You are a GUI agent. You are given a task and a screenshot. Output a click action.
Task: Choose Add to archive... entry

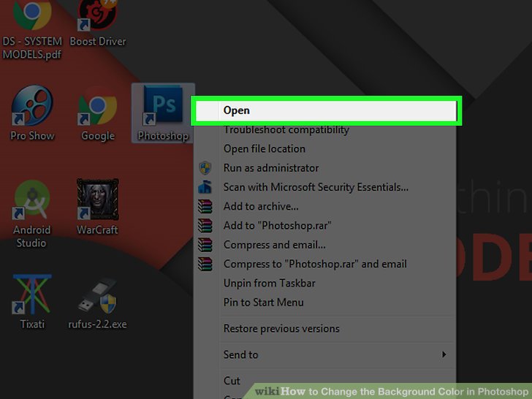pos(325,206)
